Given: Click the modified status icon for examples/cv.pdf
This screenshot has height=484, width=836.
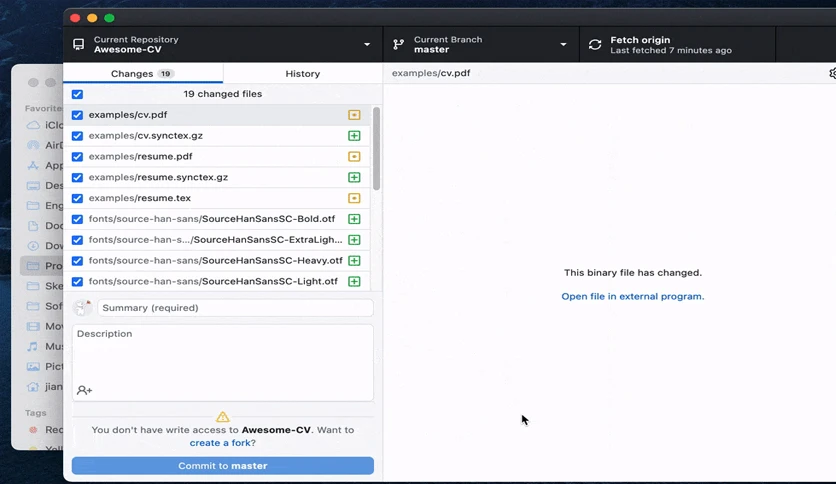Looking at the screenshot, I should coord(354,115).
